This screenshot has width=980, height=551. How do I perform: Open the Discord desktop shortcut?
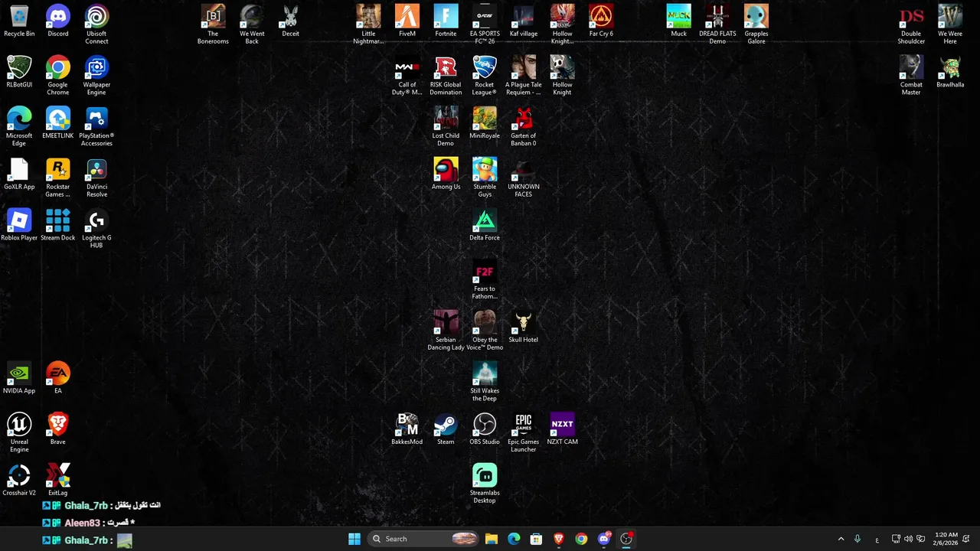(57, 21)
